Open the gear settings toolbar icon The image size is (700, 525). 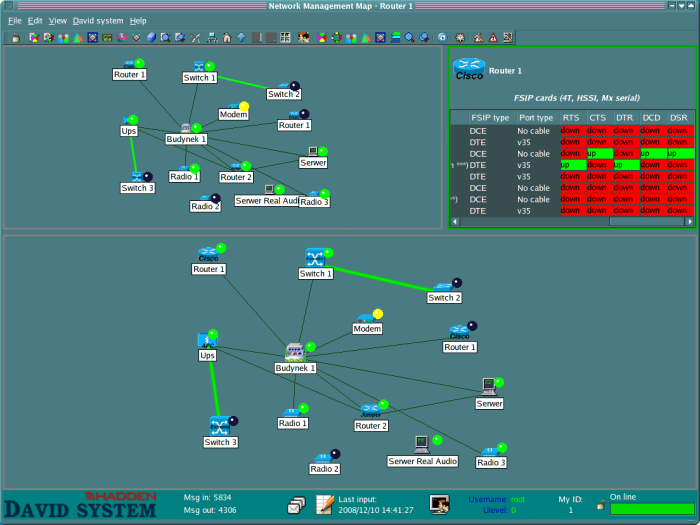[460, 38]
